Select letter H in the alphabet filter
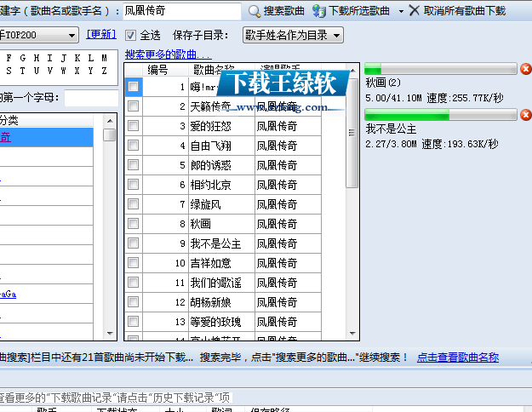 pyautogui.click(x=37, y=58)
